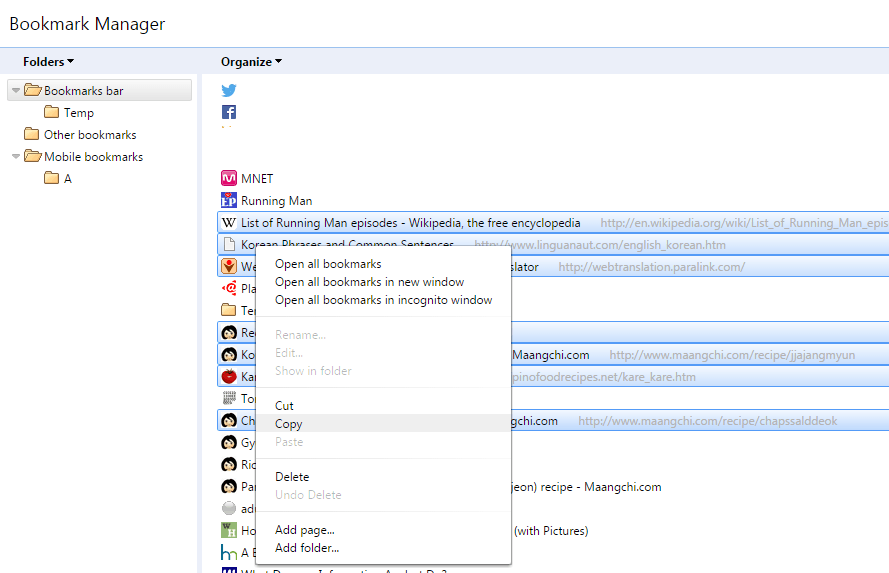Image resolution: width=889 pixels, height=573 pixels.
Task: Click the en.wikipedia.org Running Man URL
Action: 744,223
